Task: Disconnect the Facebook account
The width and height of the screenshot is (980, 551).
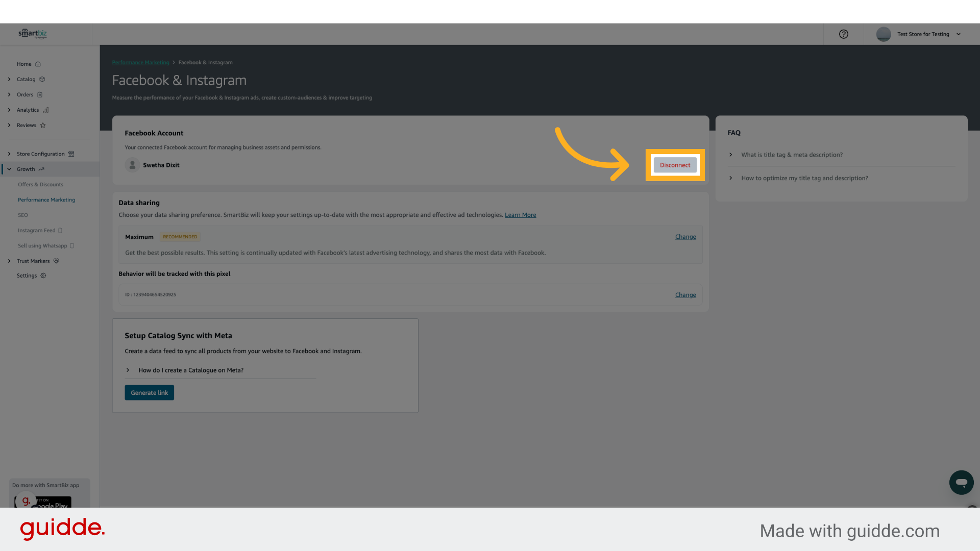Action: 675,165
